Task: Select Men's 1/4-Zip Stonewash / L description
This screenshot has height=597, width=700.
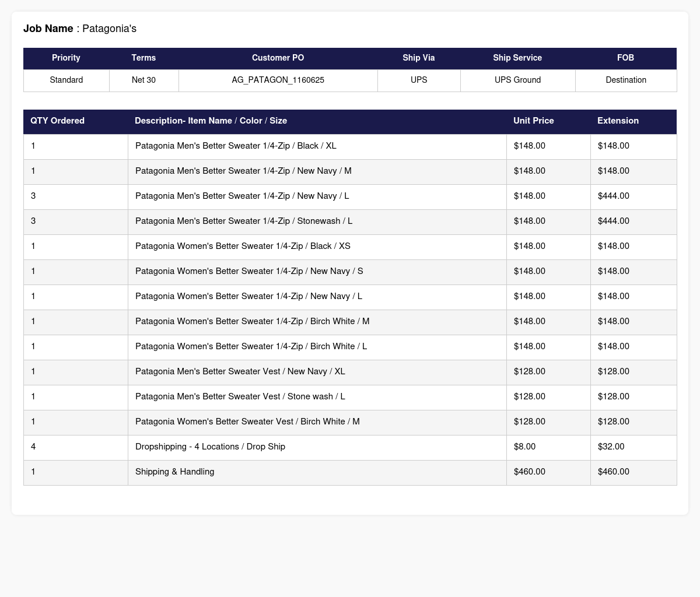Action: coord(244,222)
